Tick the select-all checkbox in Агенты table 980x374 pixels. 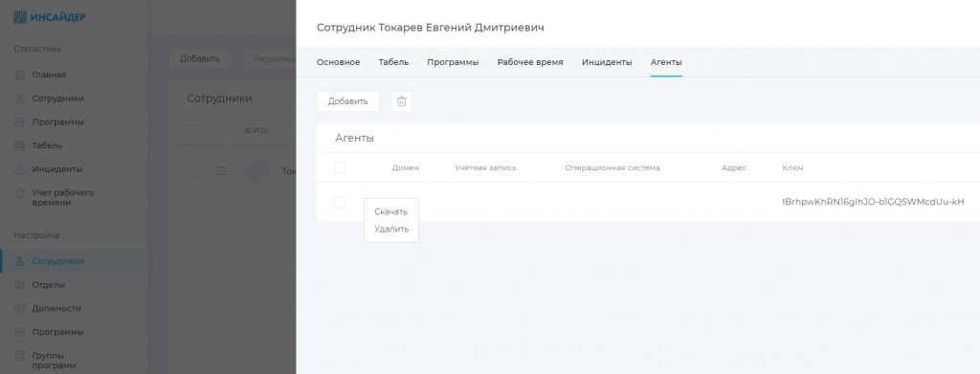(x=340, y=167)
